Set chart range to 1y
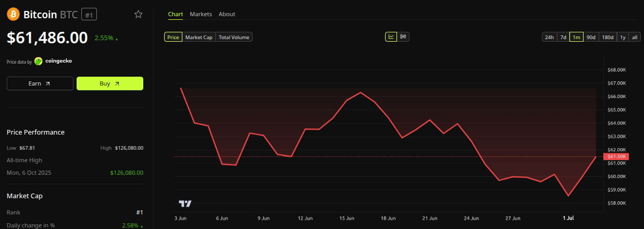Screen dimensions: 644x229 [x=623, y=37]
